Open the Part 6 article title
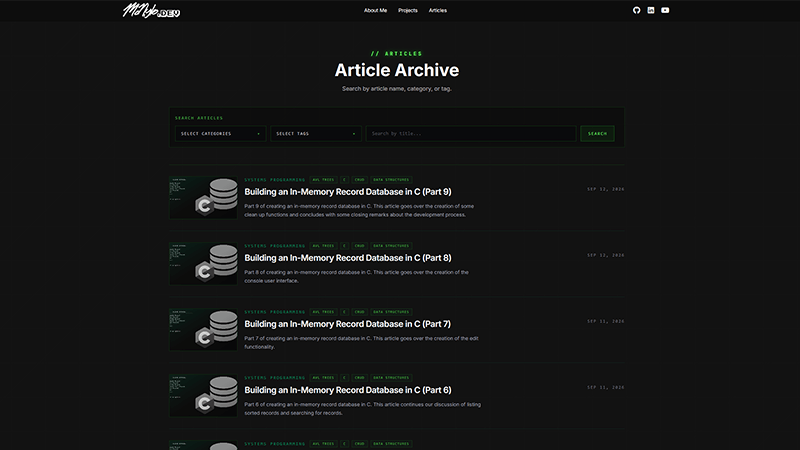The image size is (800, 450). pyautogui.click(x=347, y=390)
